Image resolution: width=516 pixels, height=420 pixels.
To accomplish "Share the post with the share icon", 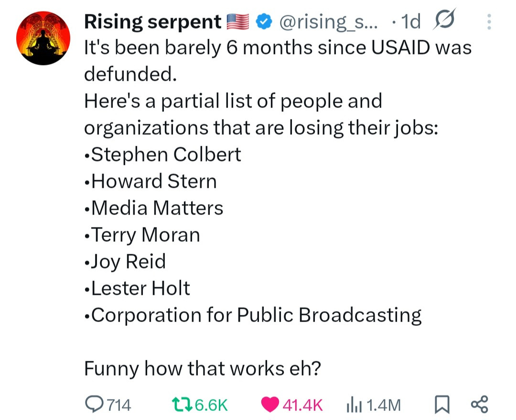I will [x=479, y=405].
